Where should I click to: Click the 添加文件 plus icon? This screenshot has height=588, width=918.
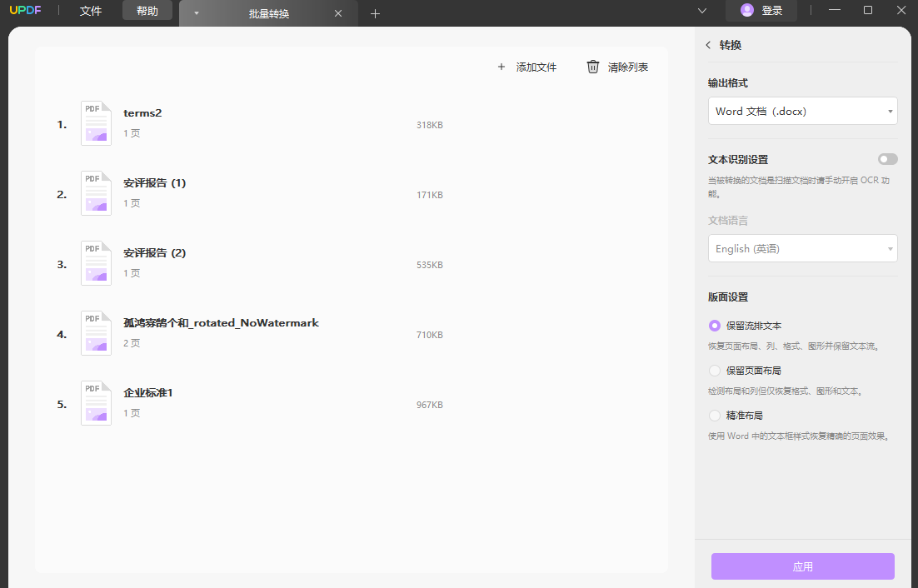501,67
